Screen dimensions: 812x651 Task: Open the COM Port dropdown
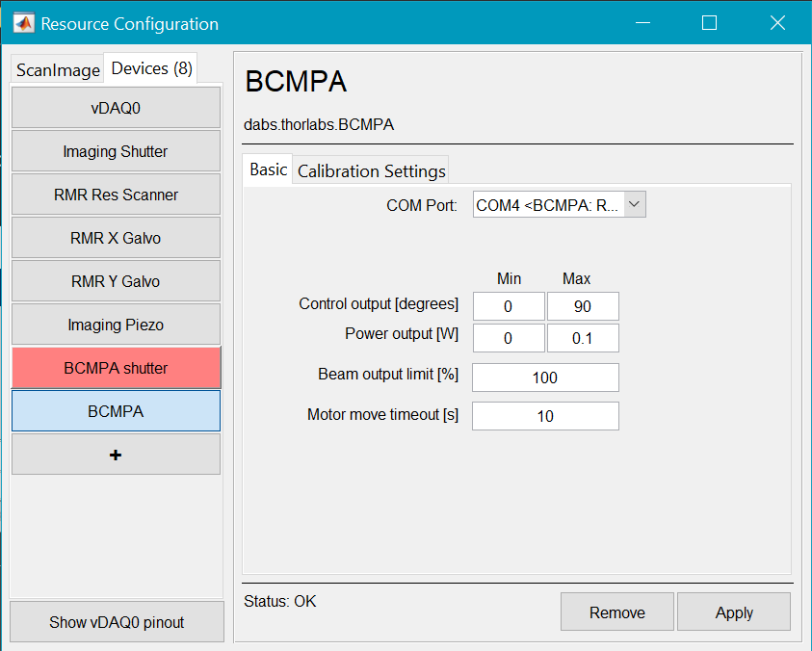(559, 205)
